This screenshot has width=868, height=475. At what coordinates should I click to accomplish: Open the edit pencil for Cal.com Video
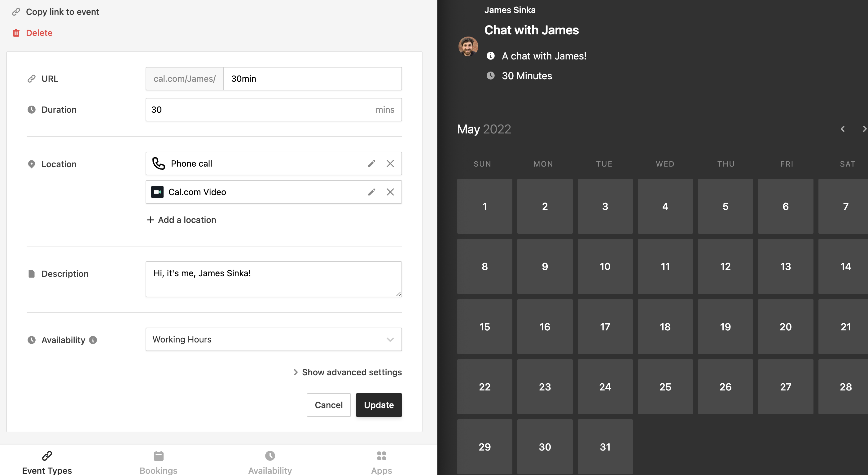(x=372, y=192)
